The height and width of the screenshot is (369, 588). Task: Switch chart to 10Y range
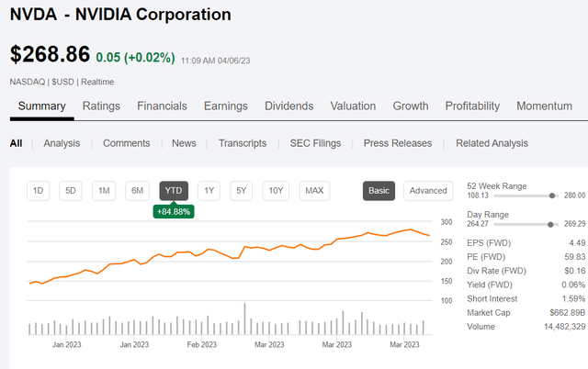pos(276,191)
